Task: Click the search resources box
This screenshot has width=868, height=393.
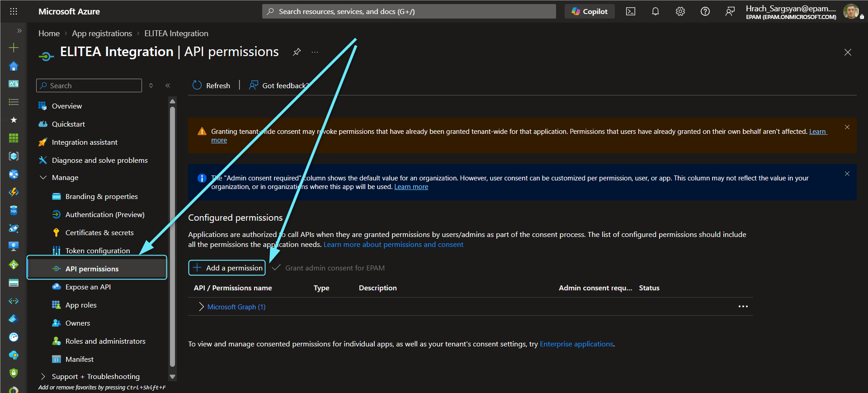Action: (x=409, y=11)
